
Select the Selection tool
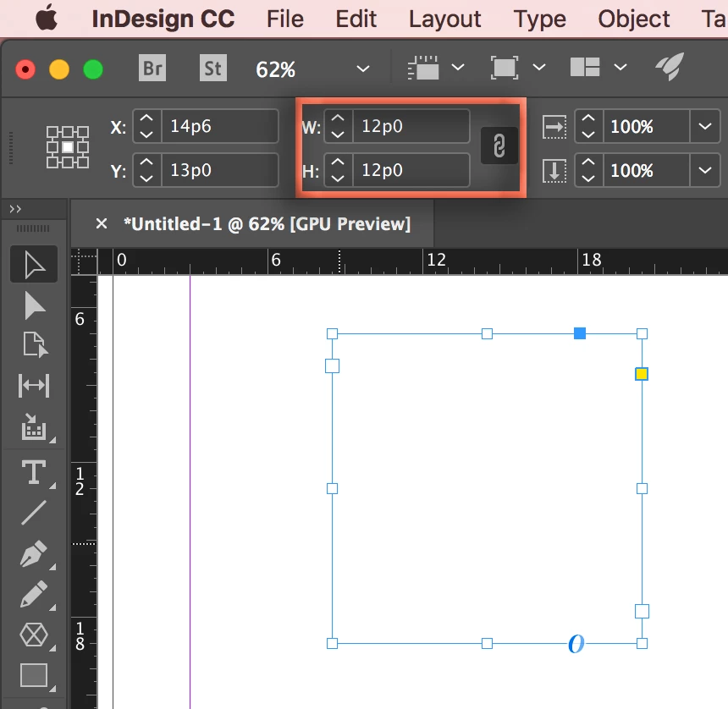click(x=34, y=265)
